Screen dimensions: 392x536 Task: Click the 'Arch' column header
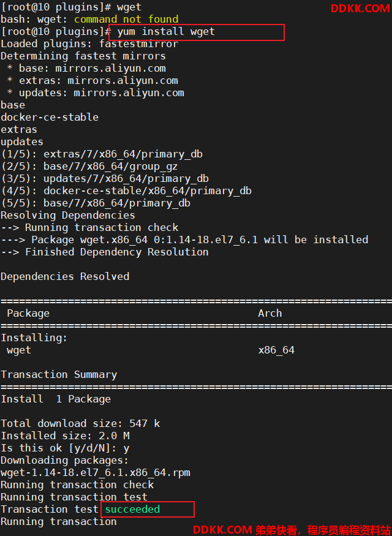(x=270, y=313)
